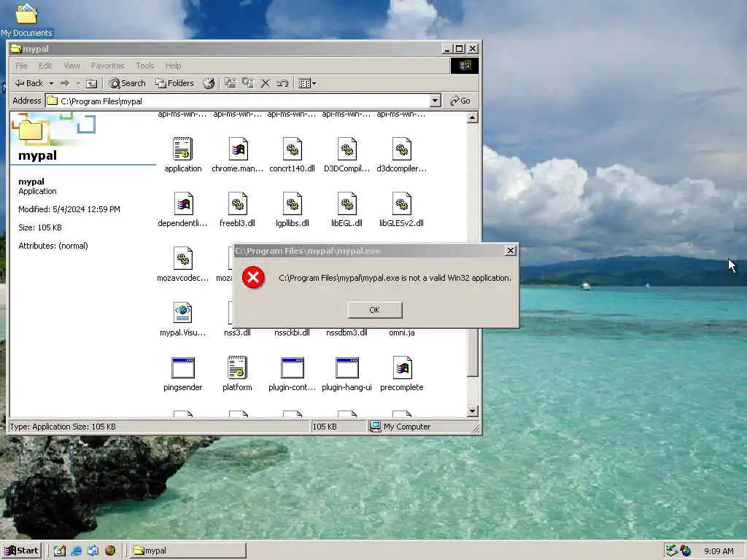Select the precomplete file icon
Viewport: 747px width, 560px height.
pos(402,368)
